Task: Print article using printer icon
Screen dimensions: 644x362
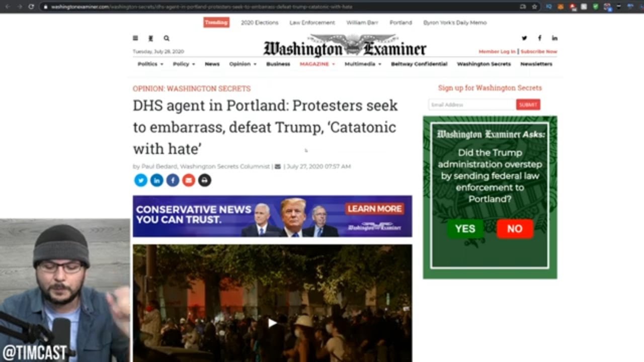Action: point(204,180)
